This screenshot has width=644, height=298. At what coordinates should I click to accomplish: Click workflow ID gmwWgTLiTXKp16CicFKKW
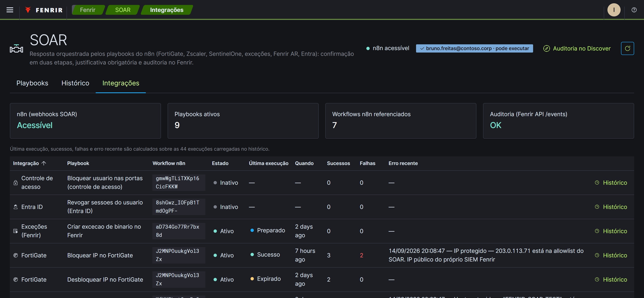(179, 183)
